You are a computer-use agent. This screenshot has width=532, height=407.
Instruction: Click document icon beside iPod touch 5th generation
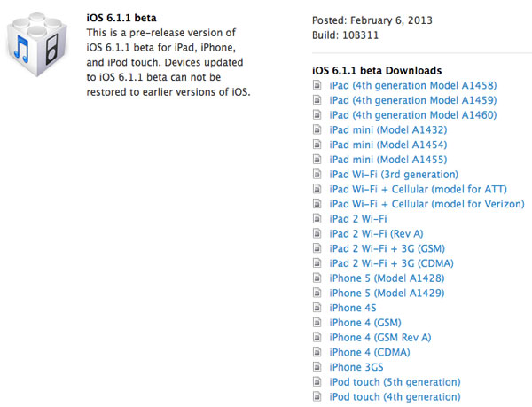coord(318,382)
